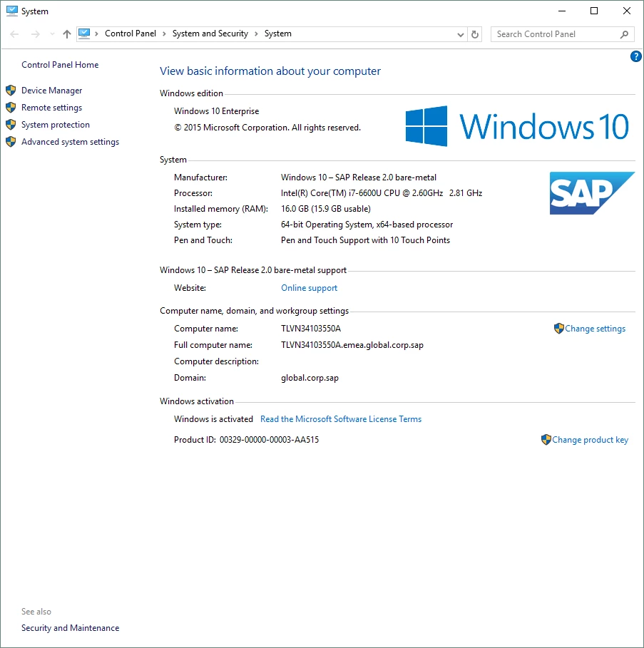This screenshot has width=644, height=648.
Task: Expand chevron before Control Panel breadcrumb
Action: [x=96, y=34]
